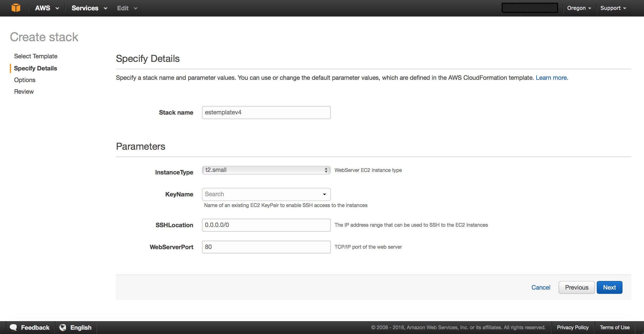Focus the SSHLocation input field
The height and width of the screenshot is (334, 644).
pos(266,225)
